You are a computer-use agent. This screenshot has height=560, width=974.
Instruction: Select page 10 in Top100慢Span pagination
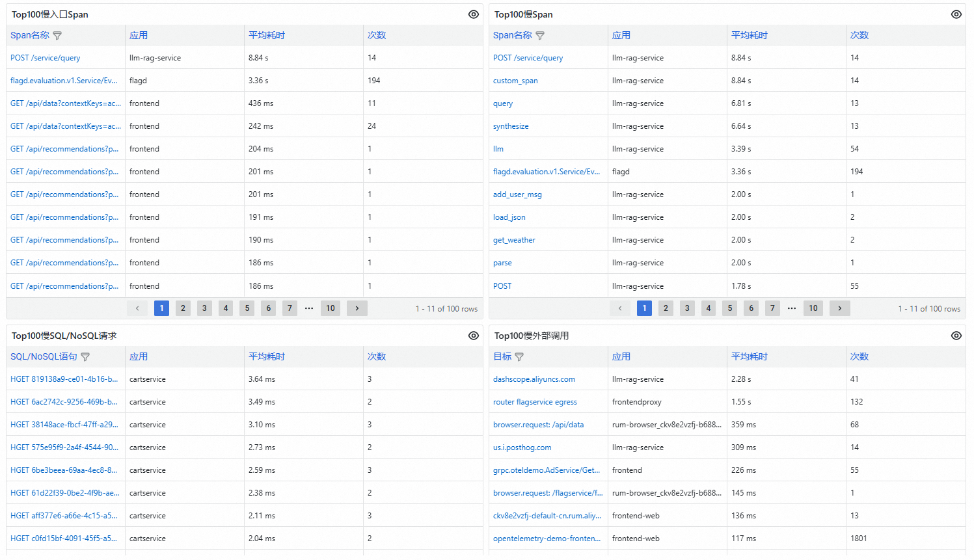coord(813,308)
